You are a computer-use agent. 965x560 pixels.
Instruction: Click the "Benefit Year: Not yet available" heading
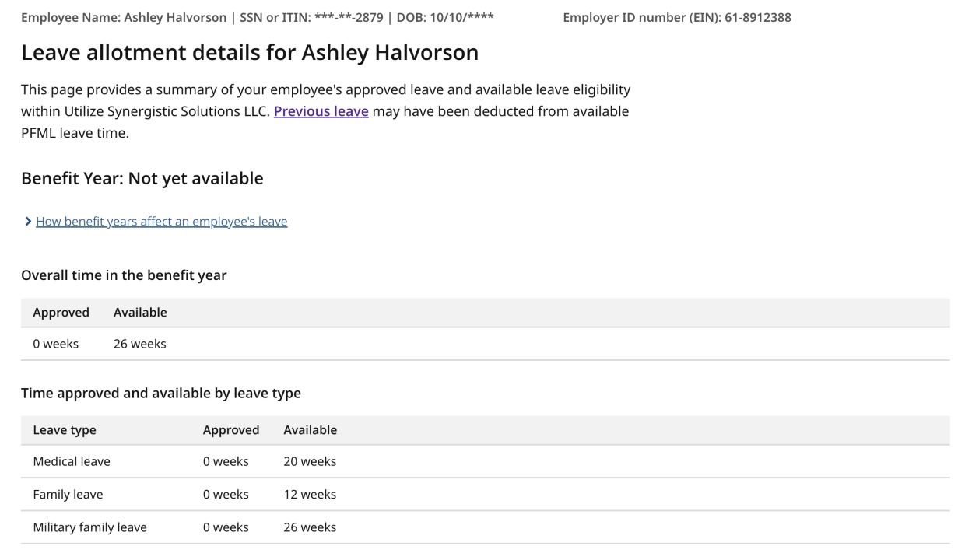coord(142,178)
